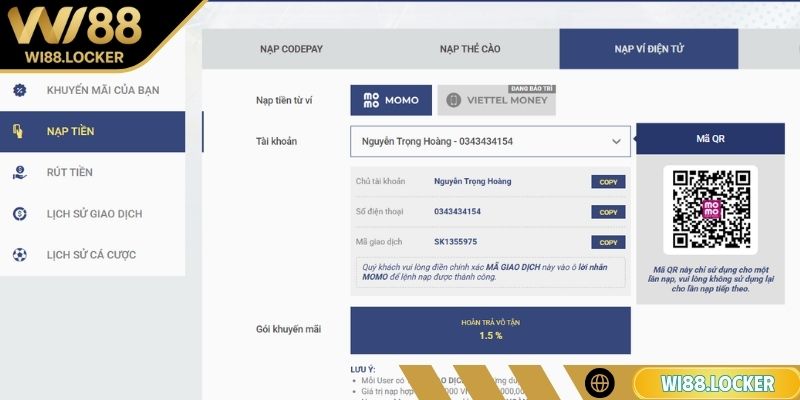Screen dimensions: 800x400
Task: Click the Chủ tài khoản label
Action: pyautogui.click(x=381, y=181)
